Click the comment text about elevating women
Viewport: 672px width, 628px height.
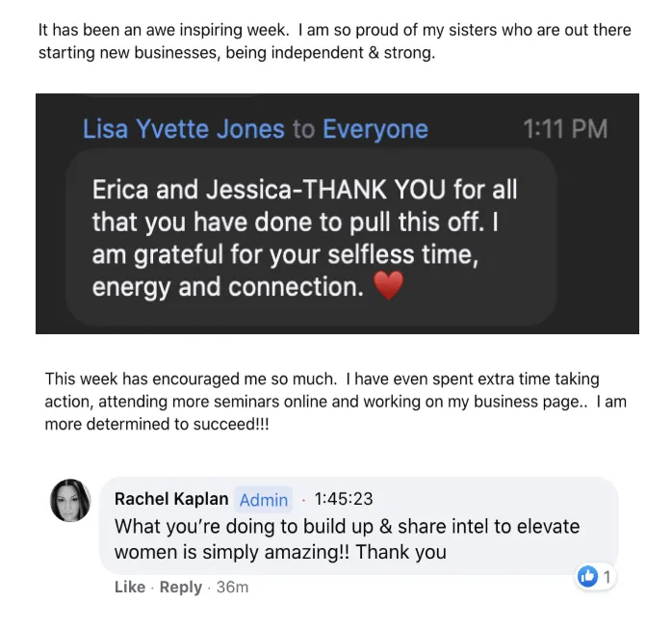coord(347,539)
